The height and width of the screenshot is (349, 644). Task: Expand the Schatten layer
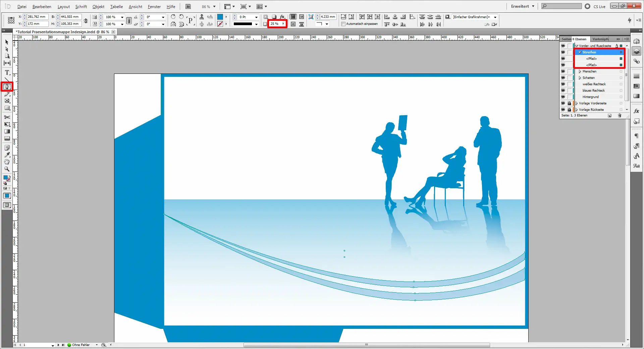click(579, 78)
